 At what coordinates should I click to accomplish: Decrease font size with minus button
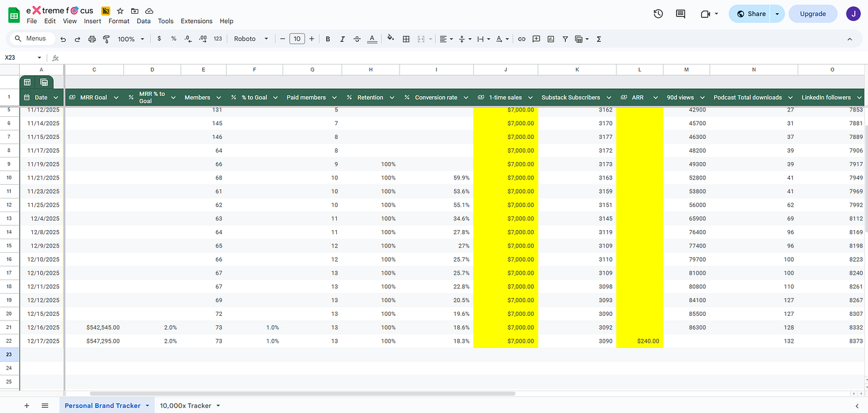pyautogui.click(x=283, y=39)
